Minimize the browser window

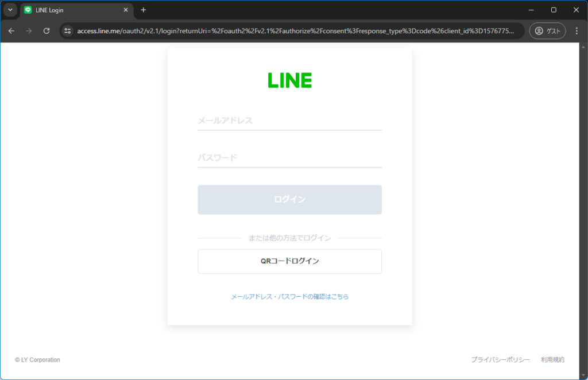click(x=531, y=10)
